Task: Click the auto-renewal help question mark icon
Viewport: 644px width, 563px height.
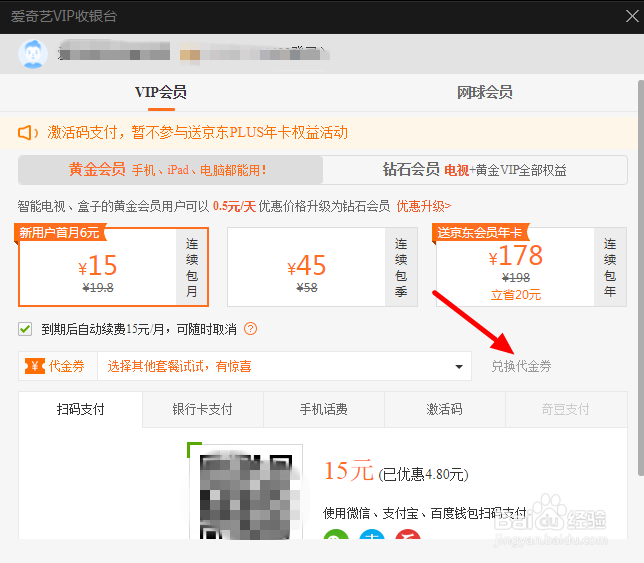Action: pos(251,329)
